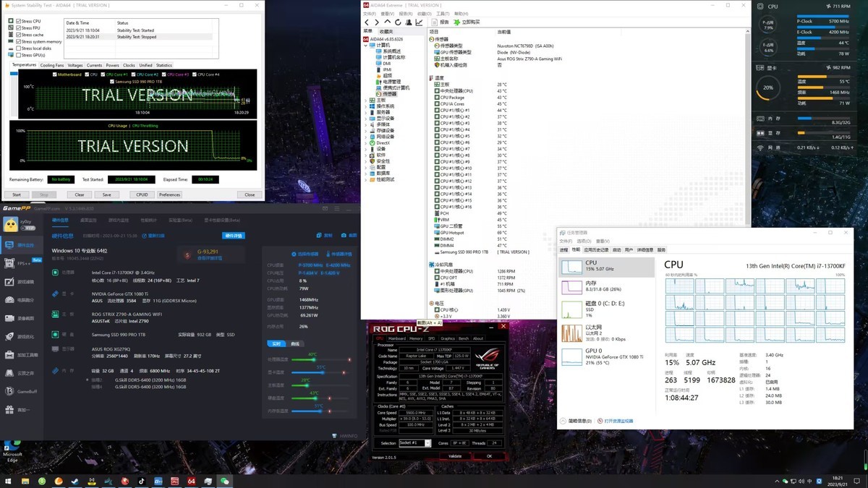Screen dimensions: 868x488
Task: Open Task Manager 文件 menu
Action: pos(565,241)
